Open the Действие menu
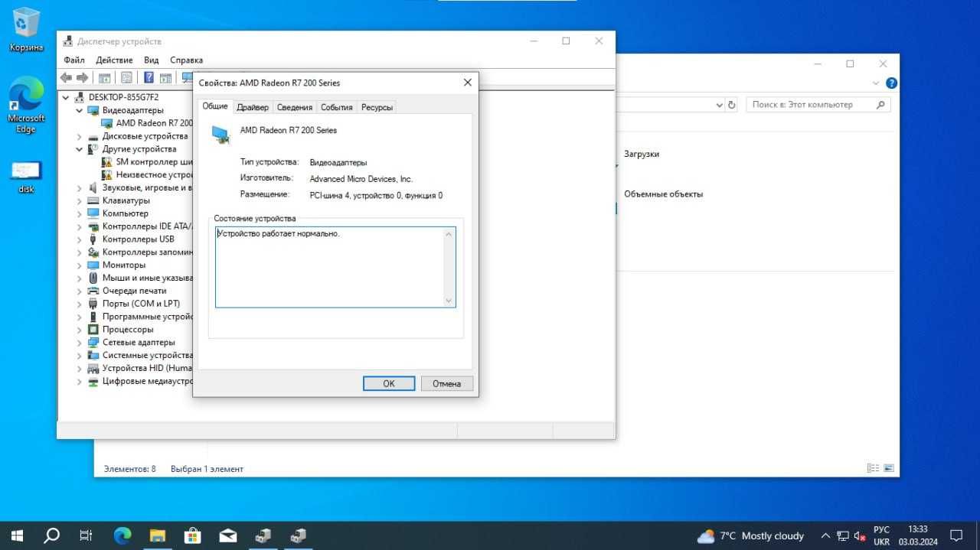 click(114, 60)
